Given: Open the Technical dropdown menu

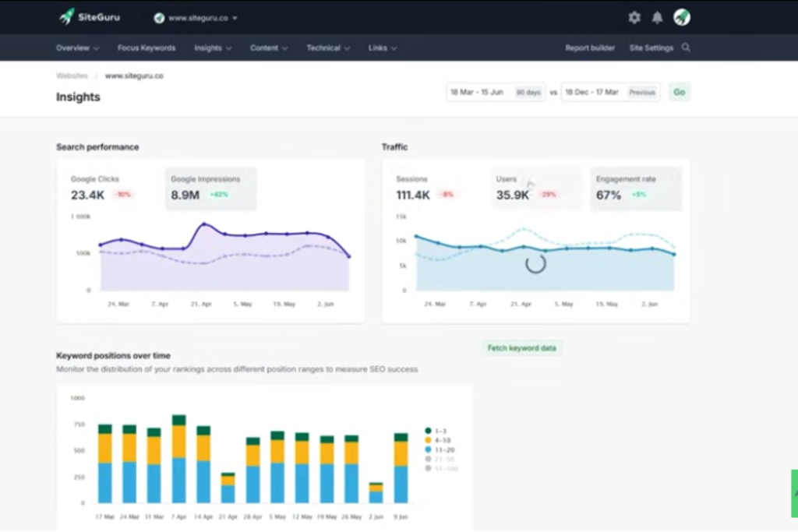Looking at the screenshot, I should pyautogui.click(x=327, y=48).
